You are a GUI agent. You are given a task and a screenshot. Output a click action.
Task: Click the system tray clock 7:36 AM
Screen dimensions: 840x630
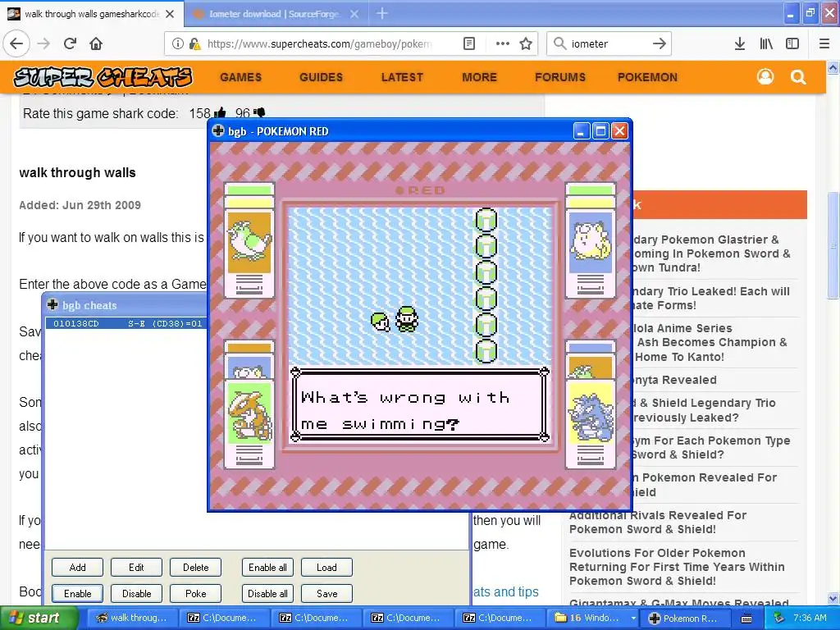(x=810, y=618)
